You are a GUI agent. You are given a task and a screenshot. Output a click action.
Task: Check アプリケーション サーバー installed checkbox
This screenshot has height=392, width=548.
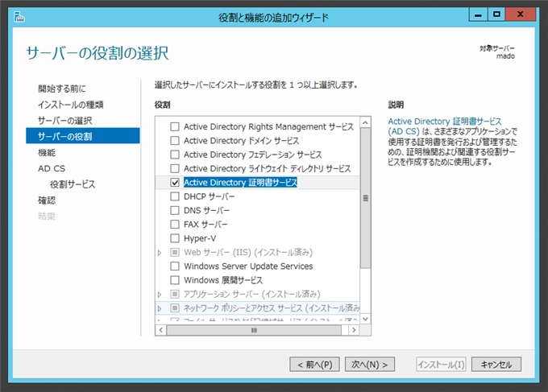pyautogui.click(x=175, y=294)
